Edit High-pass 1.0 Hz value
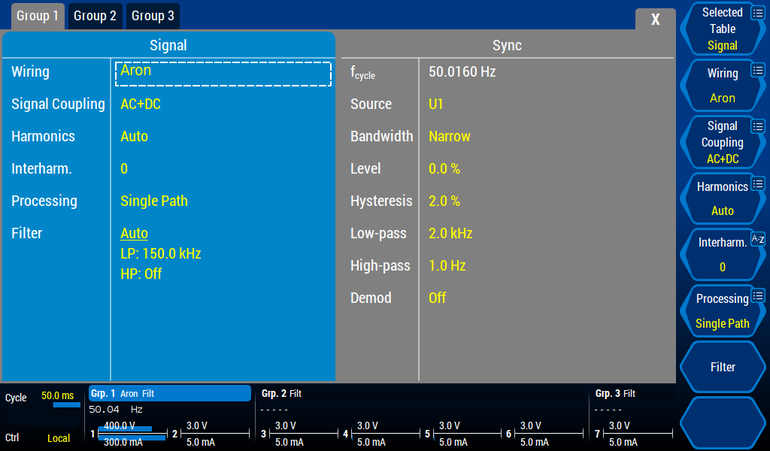 pos(447,265)
